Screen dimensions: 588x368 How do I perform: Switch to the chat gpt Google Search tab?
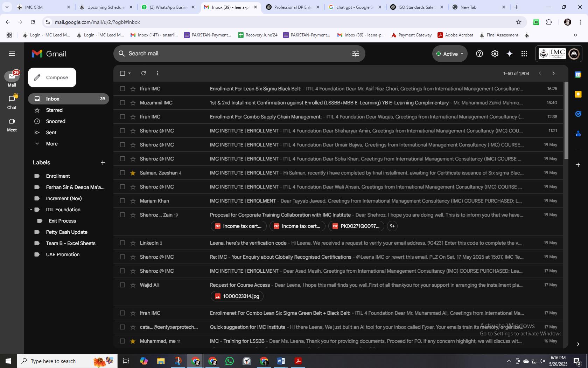354,7
